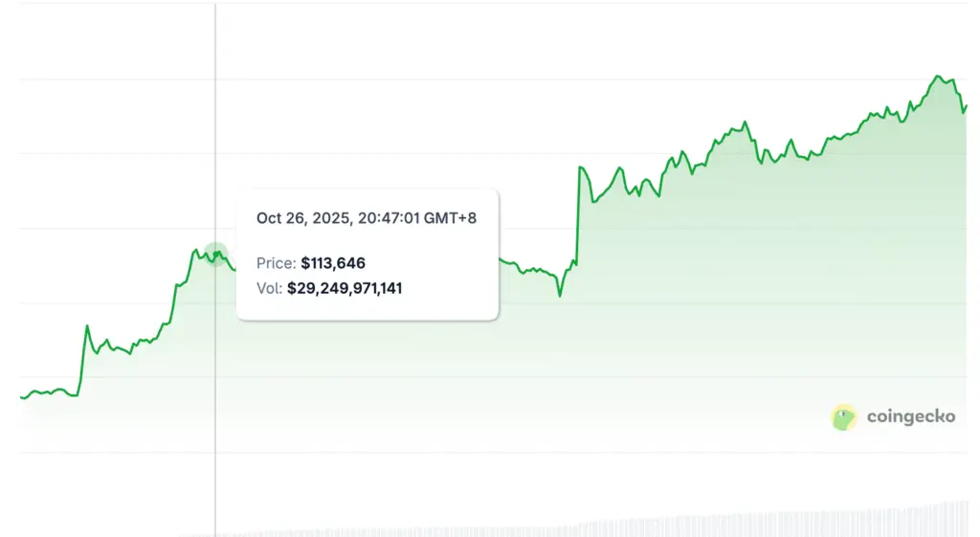Click the top of the big mid-chart jump
Image resolution: width=980 pixels, height=537 pixels.
click(x=580, y=168)
